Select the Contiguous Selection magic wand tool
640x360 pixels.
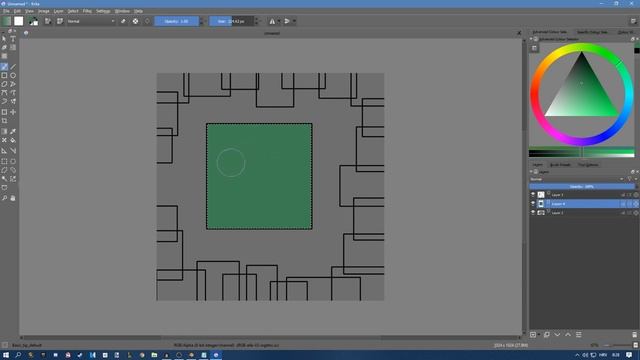click(x=4, y=179)
